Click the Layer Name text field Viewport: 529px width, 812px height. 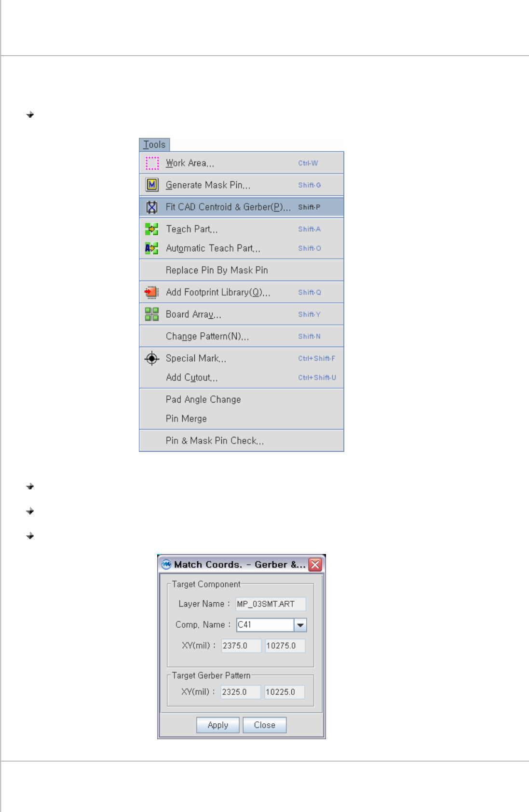[x=271, y=604]
